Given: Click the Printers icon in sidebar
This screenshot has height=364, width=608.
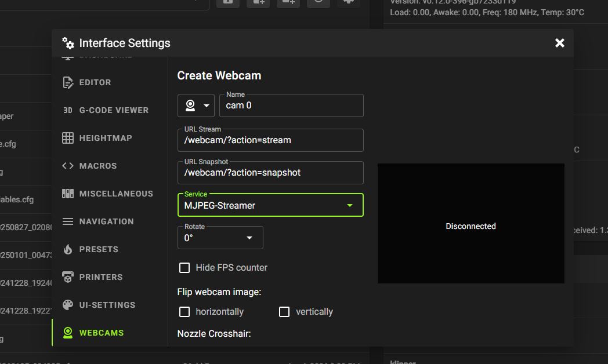Looking at the screenshot, I should 68,277.
